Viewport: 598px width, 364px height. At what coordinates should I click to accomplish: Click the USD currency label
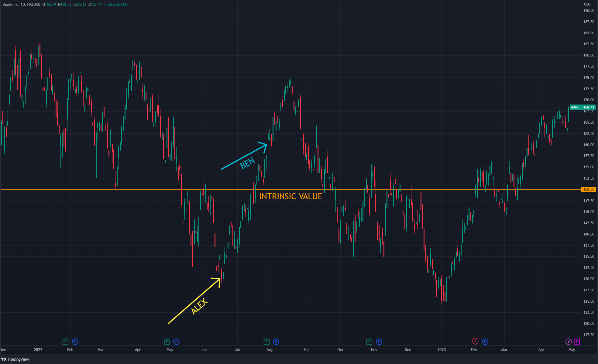tap(587, 4)
